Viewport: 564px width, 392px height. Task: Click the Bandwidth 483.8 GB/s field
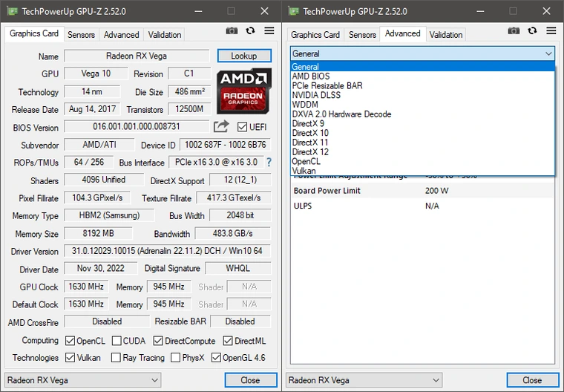[233, 233]
